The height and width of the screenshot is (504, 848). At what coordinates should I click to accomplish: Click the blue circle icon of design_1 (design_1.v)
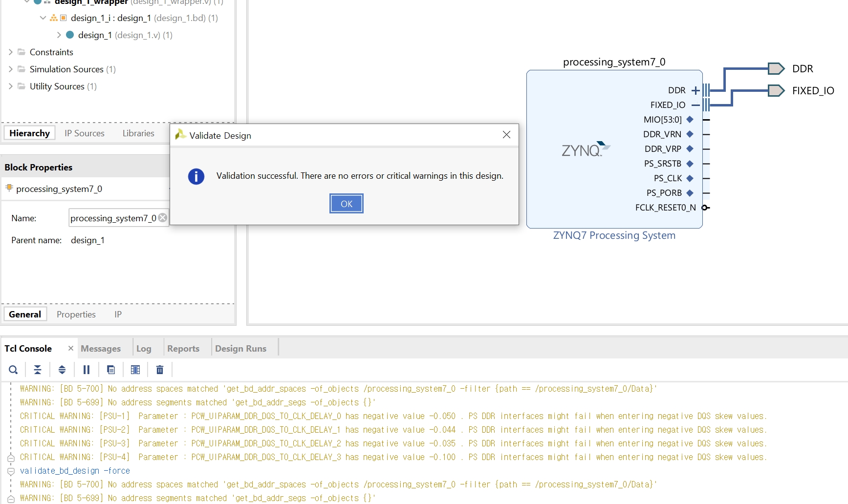(x=70, y=35)
